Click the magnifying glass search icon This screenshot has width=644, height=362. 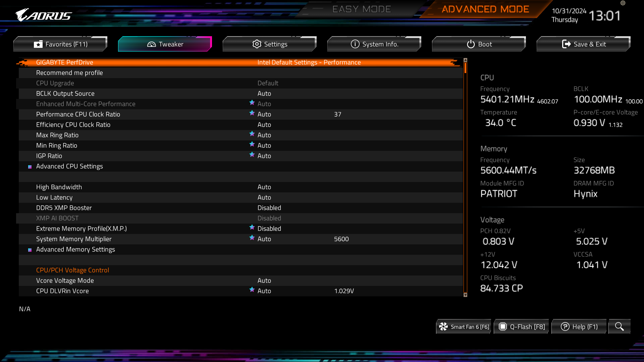619,326
